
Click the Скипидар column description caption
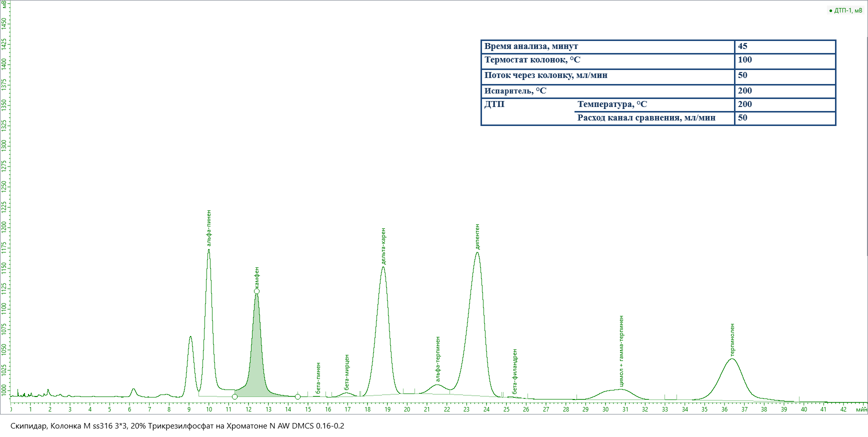177,426
